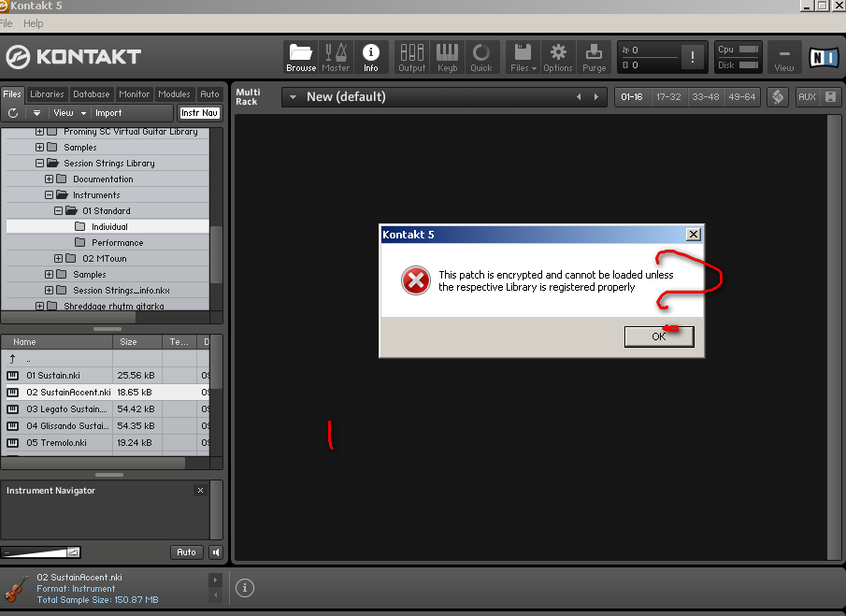
Task: Switch to the Modules tab
Action: click(x=174, y=93)
